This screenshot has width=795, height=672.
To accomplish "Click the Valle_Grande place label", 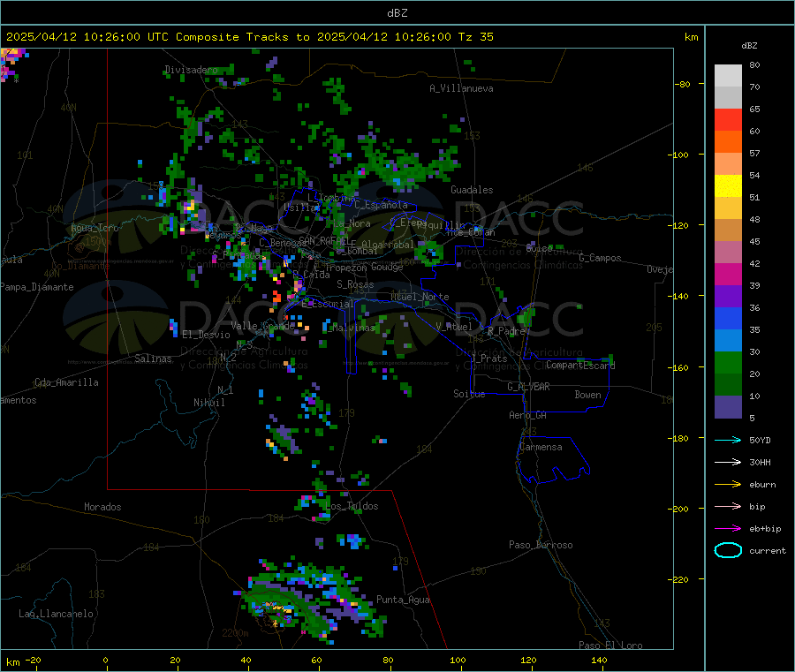I will (x=262, y=325).
